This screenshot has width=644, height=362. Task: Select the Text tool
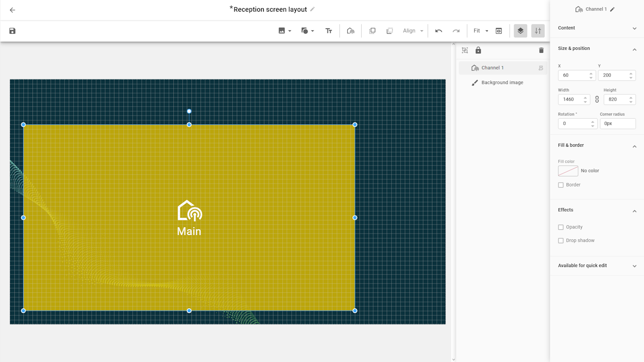(329, 31)
